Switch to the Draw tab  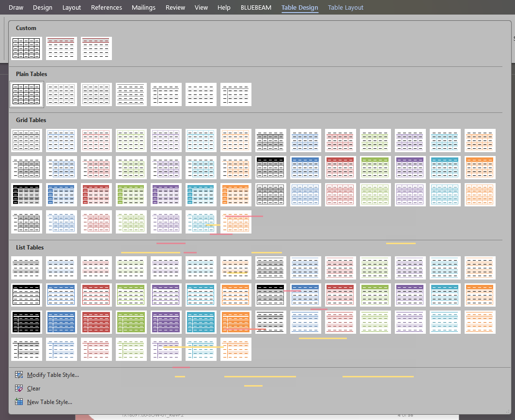[16, 7]
